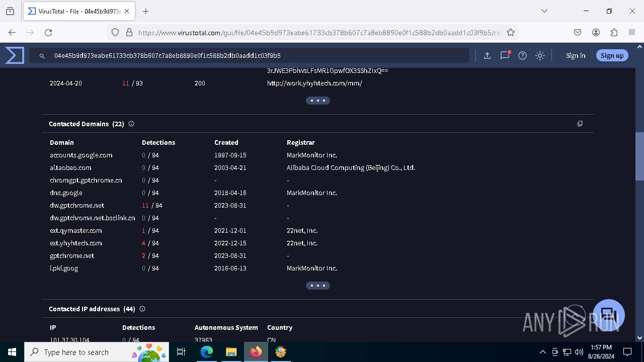Click the page vertical scrollbar thumb

pos(639,156)
